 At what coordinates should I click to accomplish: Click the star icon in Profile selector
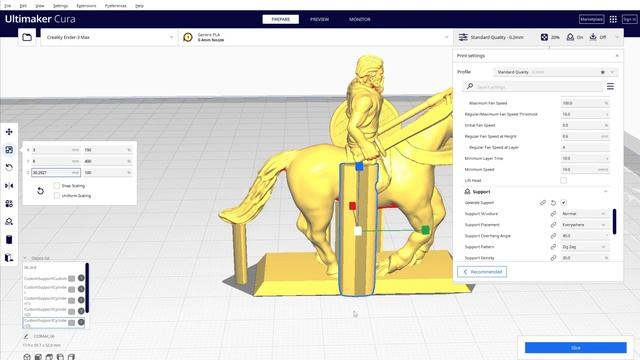[x=602, y=72]
